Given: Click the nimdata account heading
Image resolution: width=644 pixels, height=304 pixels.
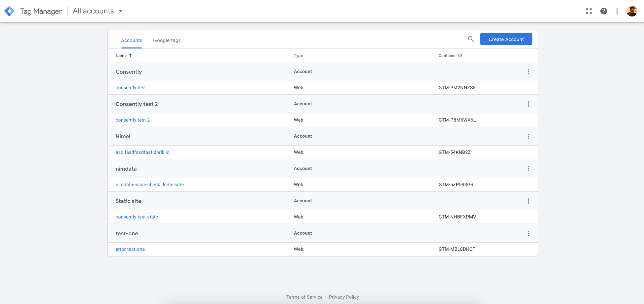Looking at the screenshot, I should 126,169.
